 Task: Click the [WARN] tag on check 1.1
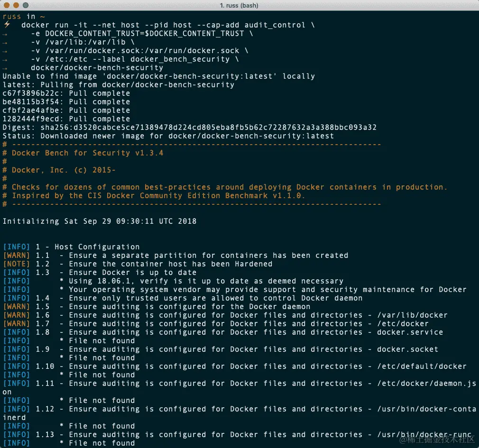click(17, 256)
